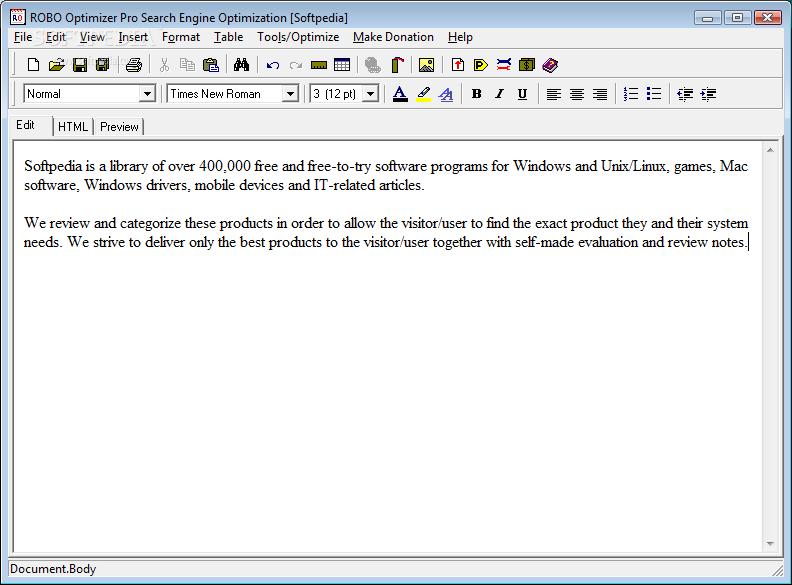Align text to the left
792x585 pixels.
554,94
